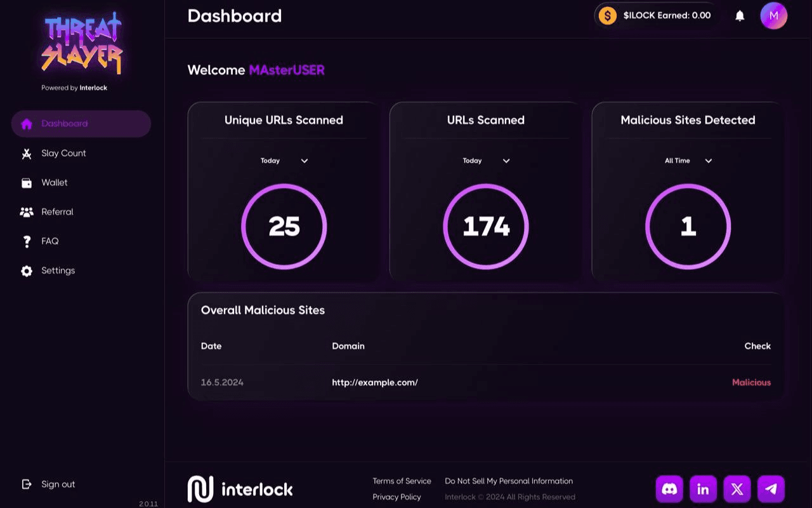Click the Malicious Sites Detected 1 ring
This screenshot has height=508, width=812.
(688, 227)
